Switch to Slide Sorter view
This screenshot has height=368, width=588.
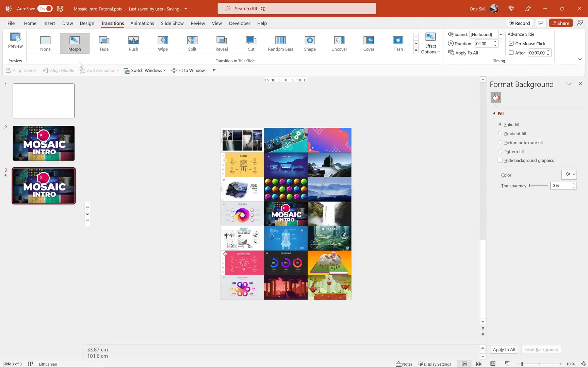pos(479,364)
